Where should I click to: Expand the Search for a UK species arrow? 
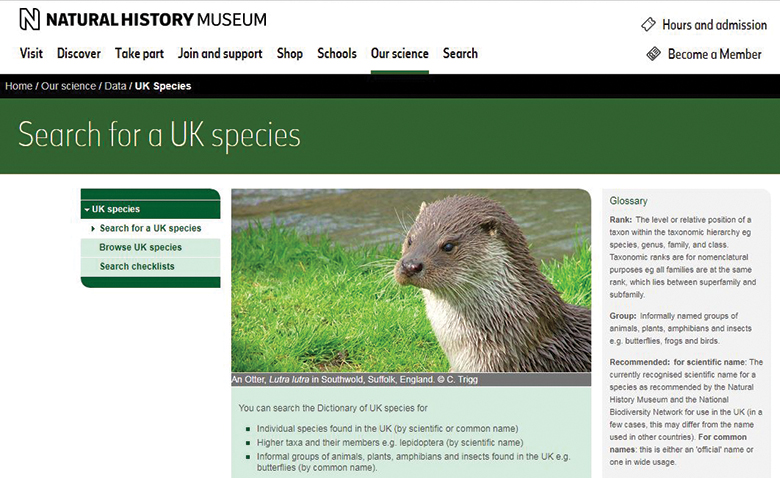pos(92,229)
